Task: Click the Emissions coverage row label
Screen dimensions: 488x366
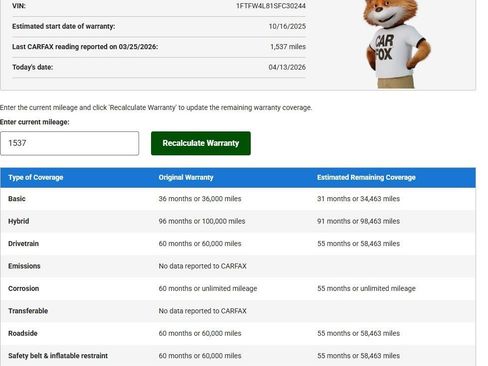Action: [24, 266]
